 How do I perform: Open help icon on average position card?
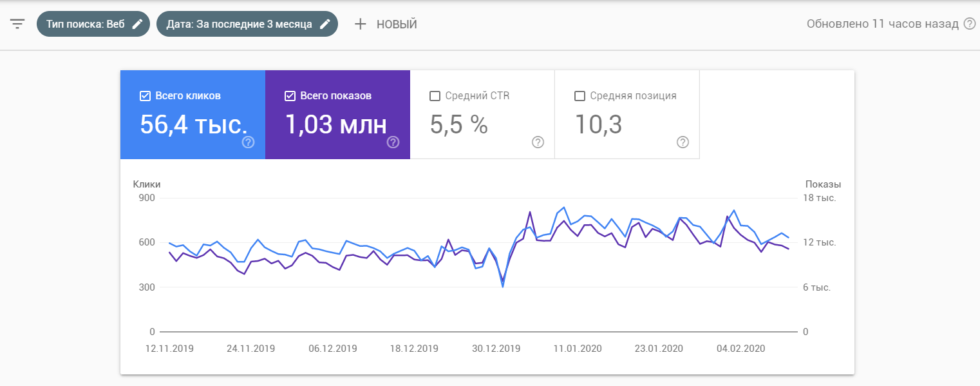point(683,142)
